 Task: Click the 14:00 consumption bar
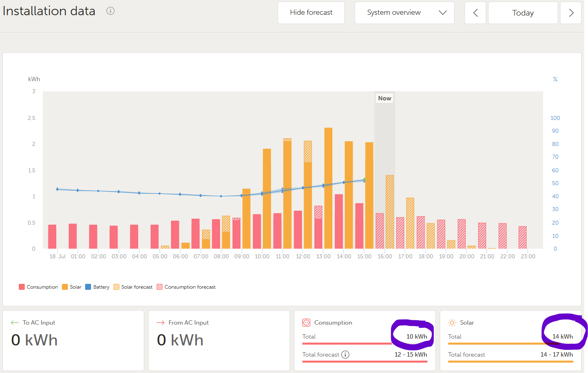tap(339, 221)
